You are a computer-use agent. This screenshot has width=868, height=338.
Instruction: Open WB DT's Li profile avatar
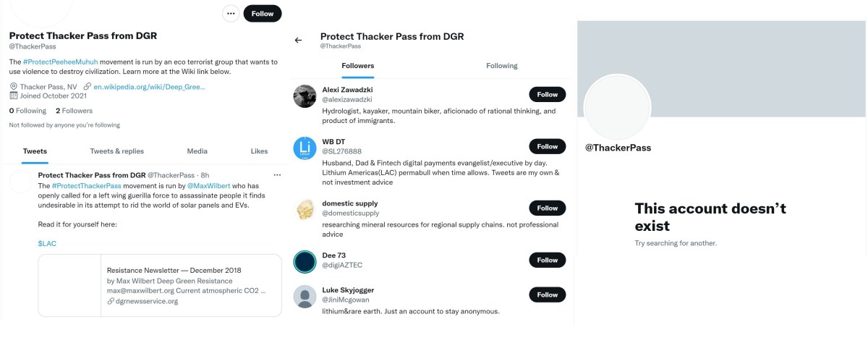click(305, 148)
